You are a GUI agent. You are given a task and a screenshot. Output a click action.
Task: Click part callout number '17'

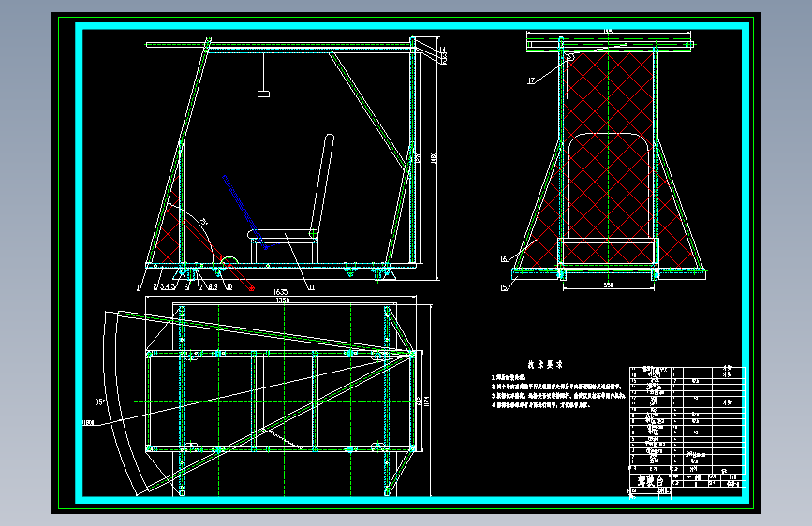click(x=531, y=80)
